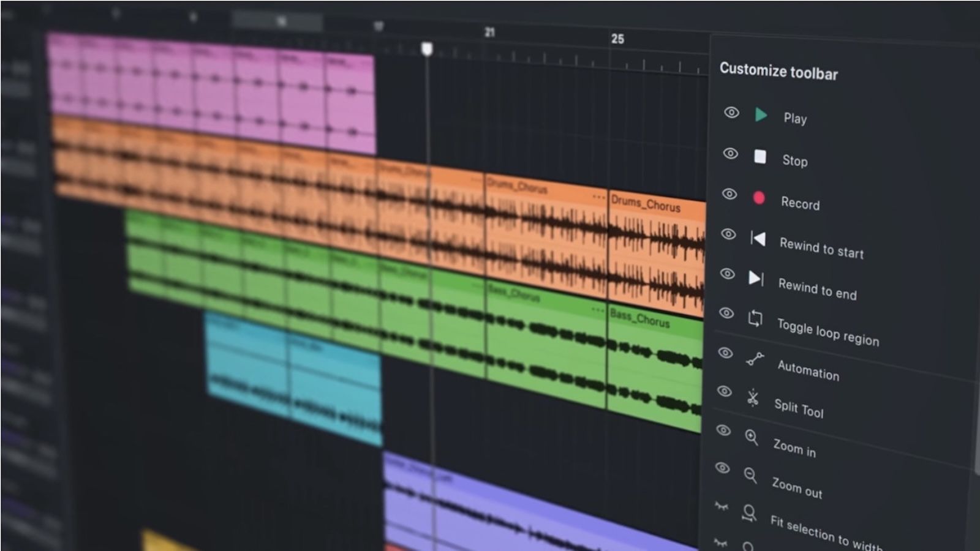Click bar 21 on the timeline ruler
This screenshot has width=980, height=551.
click(489, 32)
